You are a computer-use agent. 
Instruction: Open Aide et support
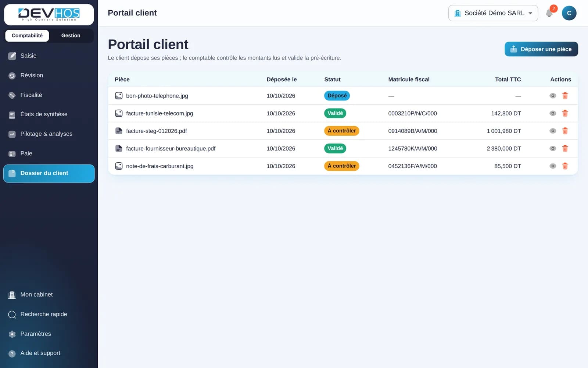coord(49,353)
